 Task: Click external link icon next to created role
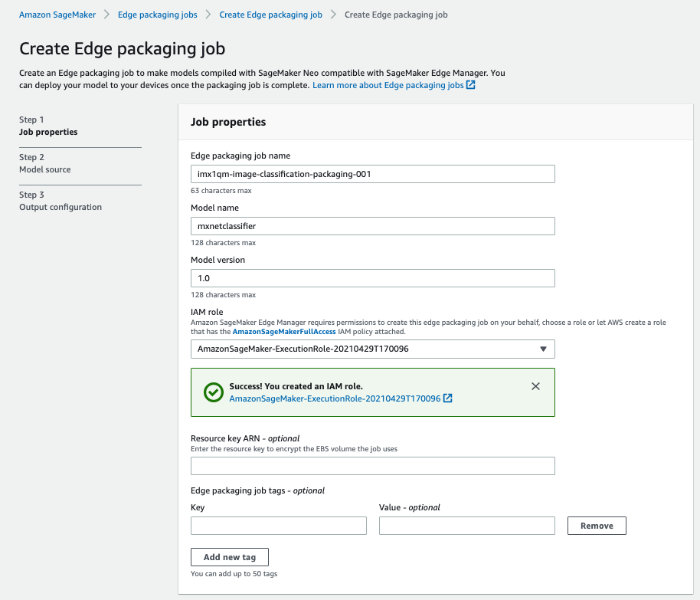point(448,398)
